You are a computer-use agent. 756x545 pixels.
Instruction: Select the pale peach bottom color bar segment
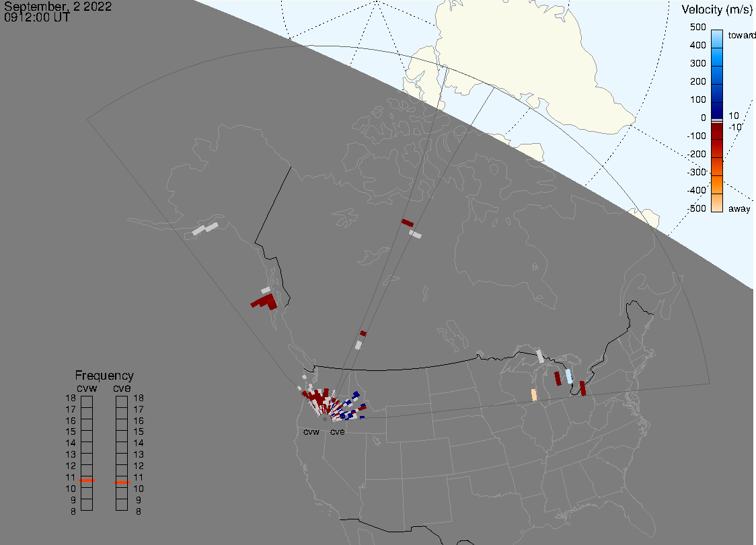[717, 203]
